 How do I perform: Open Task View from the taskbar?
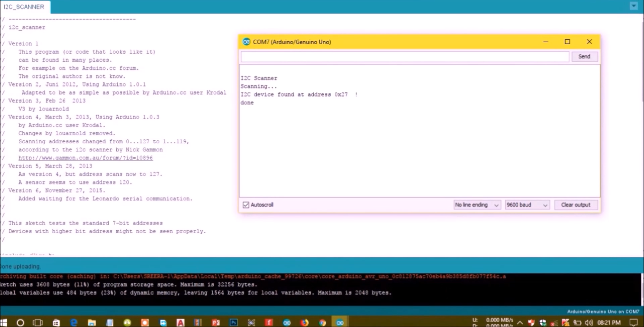pyautogui.click(x=38, y=322)
